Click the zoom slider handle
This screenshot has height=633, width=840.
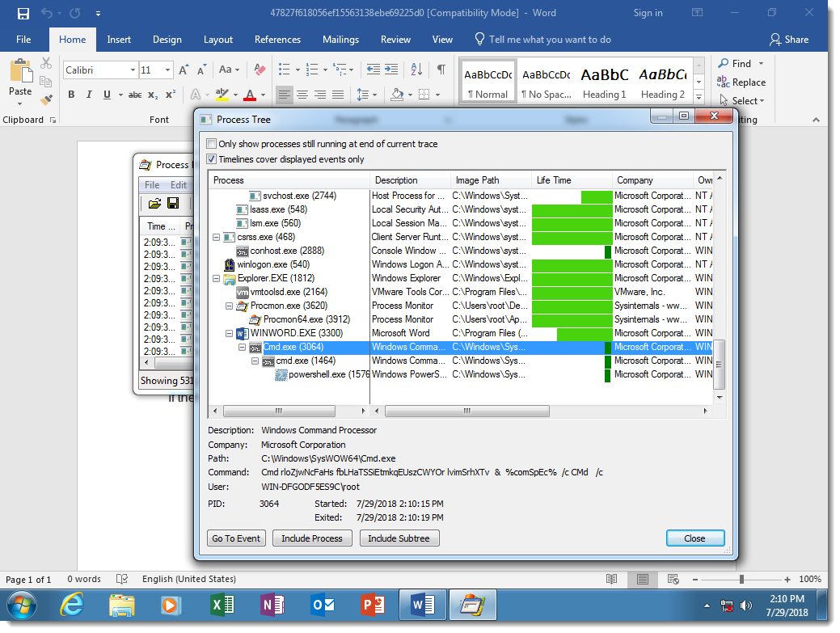click(x=741, y=580)
